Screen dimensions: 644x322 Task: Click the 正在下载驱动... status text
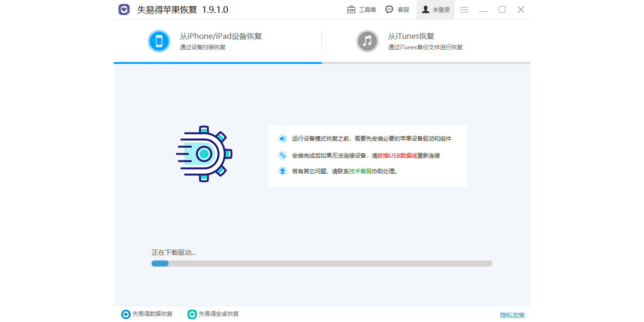(173, 252)
